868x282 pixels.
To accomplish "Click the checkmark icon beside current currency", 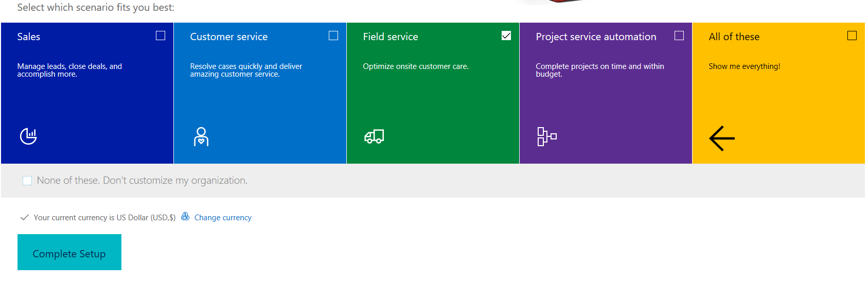I will [x=24, y=218].
